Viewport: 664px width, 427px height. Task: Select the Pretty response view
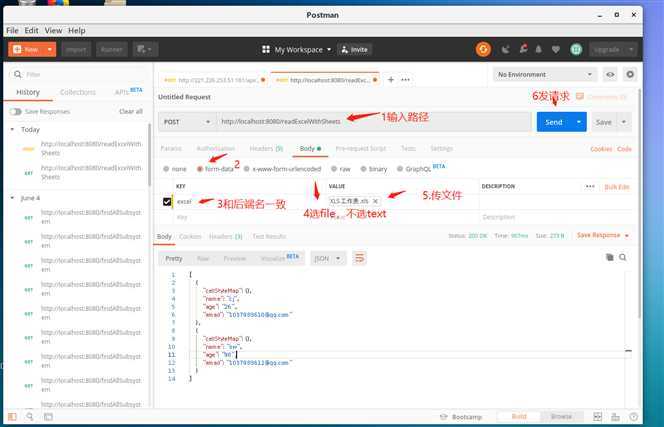(x=174, y=258)
